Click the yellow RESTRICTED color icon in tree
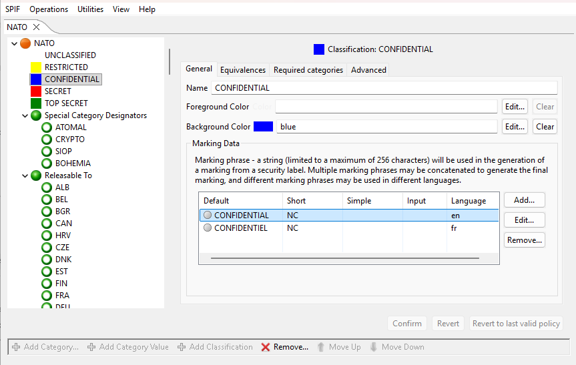This screenshot has height=365, width=576. (x=36, y=67)
